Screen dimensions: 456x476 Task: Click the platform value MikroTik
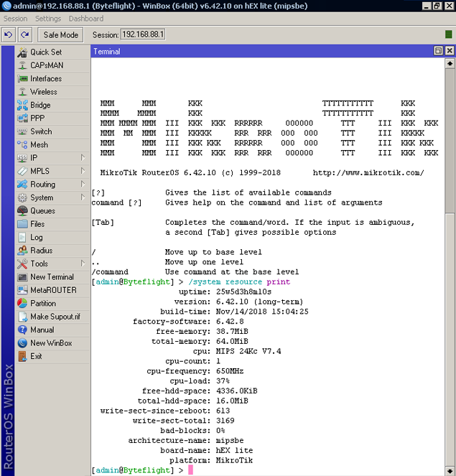click(x=234, y=460)
